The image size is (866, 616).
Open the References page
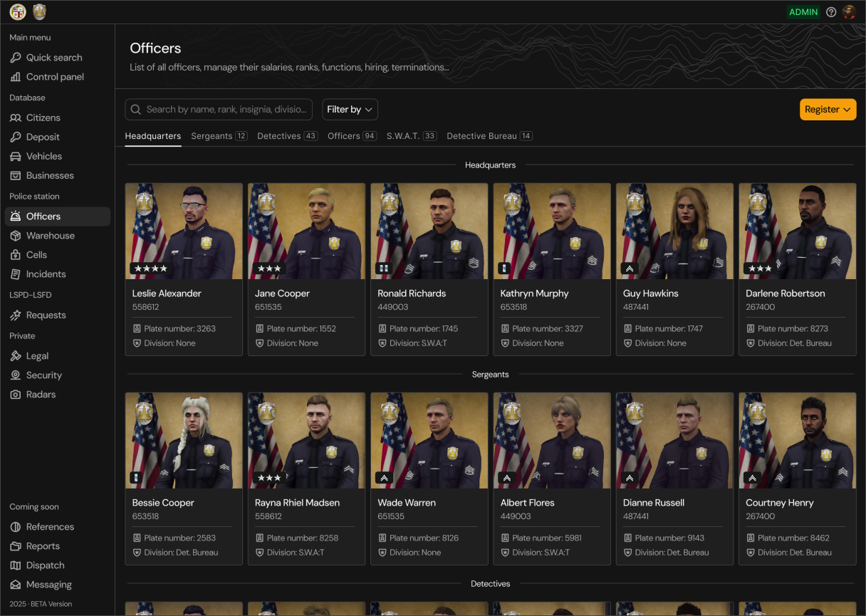point(57,527)
